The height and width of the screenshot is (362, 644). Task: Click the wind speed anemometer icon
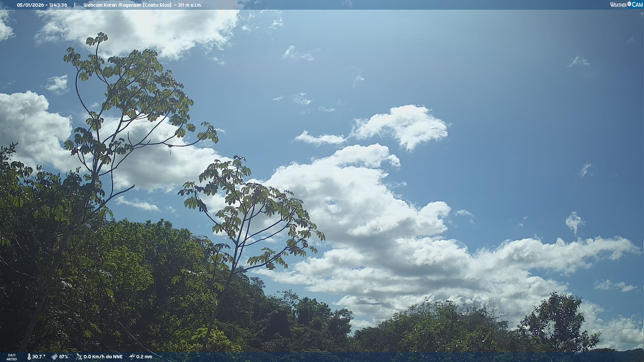tap(79, 357)
